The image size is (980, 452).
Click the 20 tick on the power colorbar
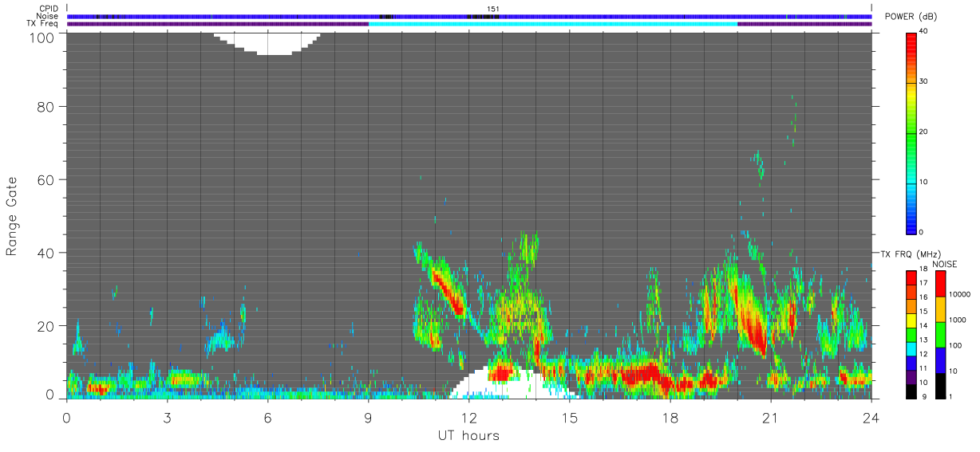tap(924, 132)
